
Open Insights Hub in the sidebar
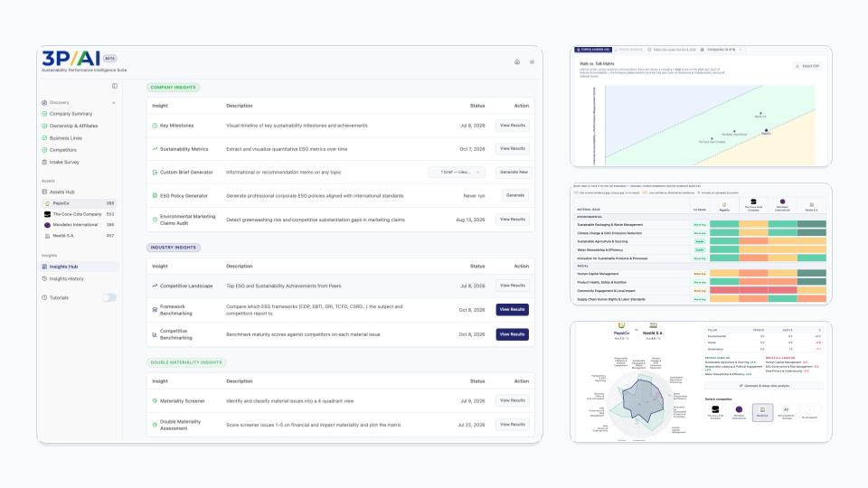coord(80,267)
